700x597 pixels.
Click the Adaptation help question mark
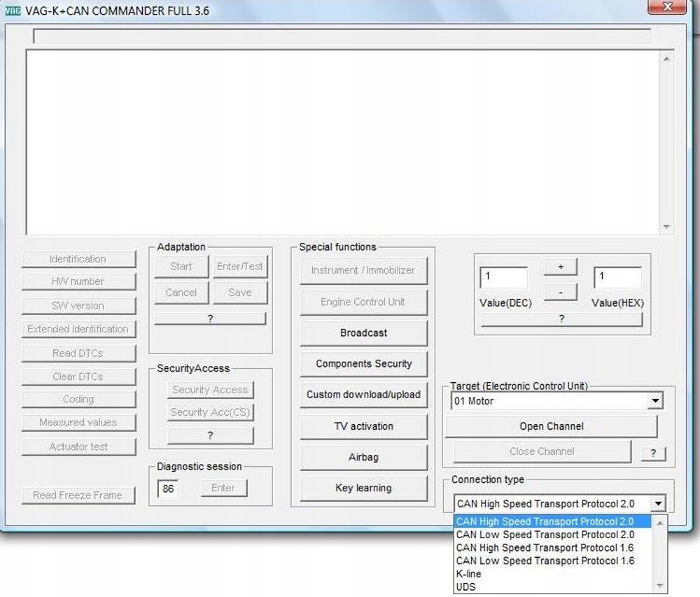(210, 318)
